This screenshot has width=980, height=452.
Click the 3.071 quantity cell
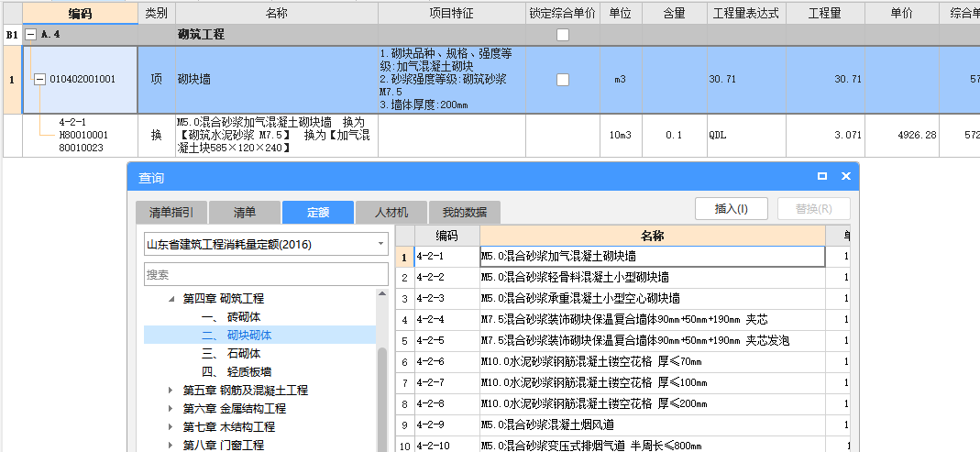825,135
